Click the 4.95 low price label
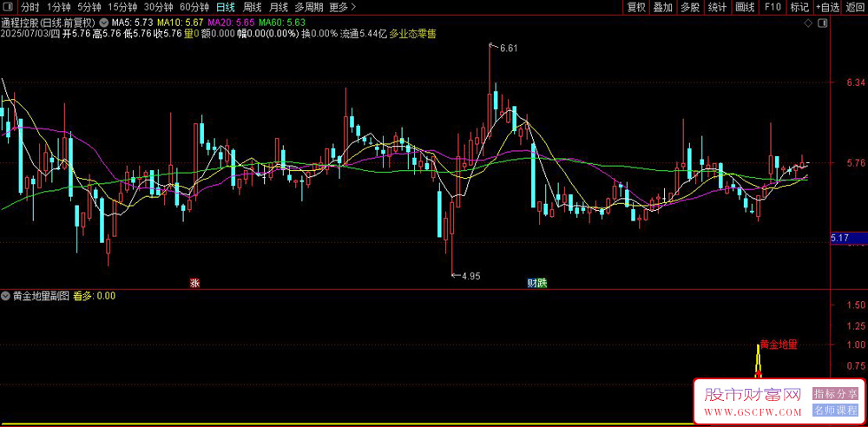Viewport: 868px width, 427px height. coord(471,275)
